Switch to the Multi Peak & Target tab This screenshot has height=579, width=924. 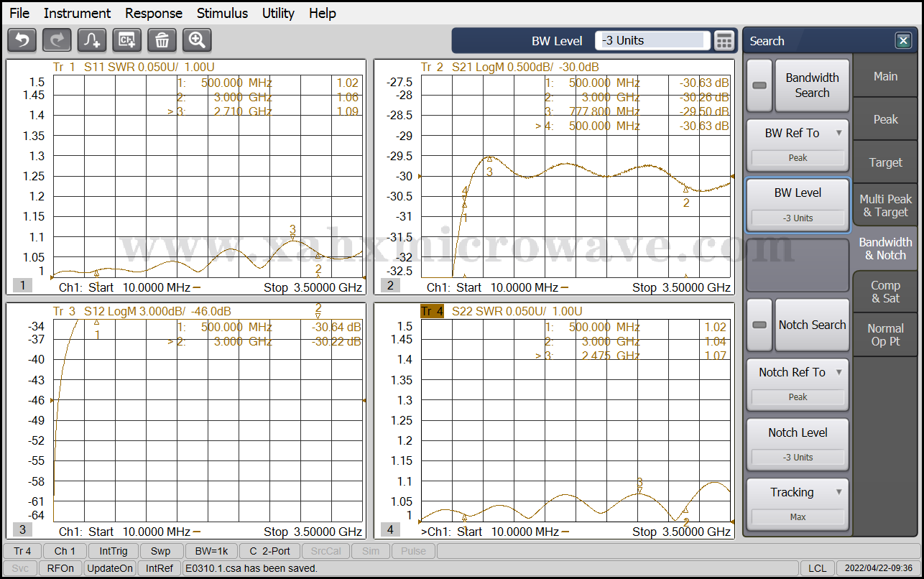click(885, 205)
